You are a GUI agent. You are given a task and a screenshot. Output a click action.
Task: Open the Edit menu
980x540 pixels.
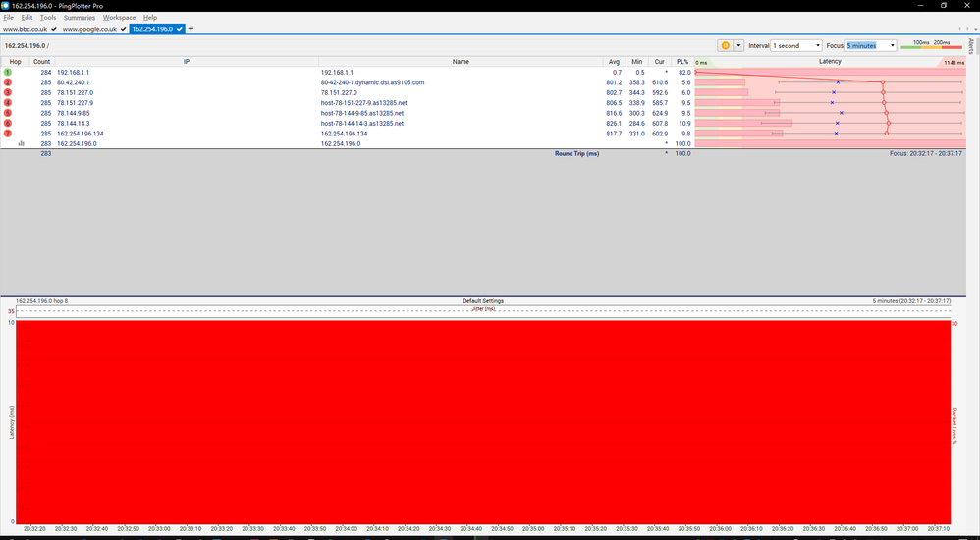(x=27, y=18)
